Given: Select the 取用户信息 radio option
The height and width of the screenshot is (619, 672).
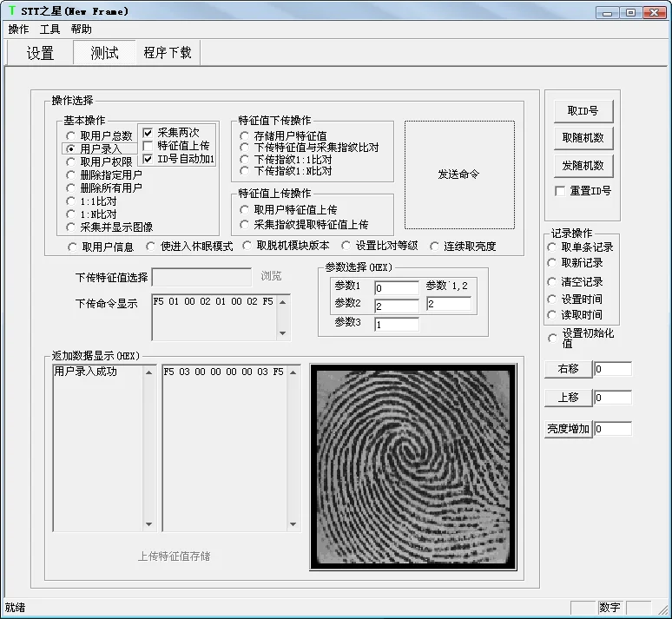Looking at the screenshot, I should point(101,247).
